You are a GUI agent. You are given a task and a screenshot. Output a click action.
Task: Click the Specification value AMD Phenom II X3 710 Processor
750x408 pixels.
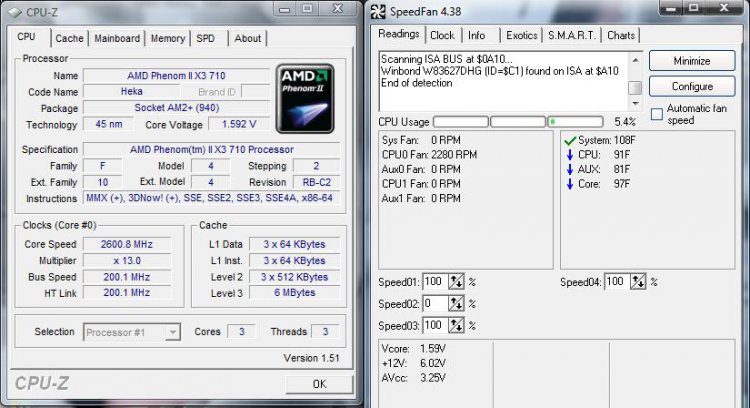pyautogui.click(x=211, y=149)
